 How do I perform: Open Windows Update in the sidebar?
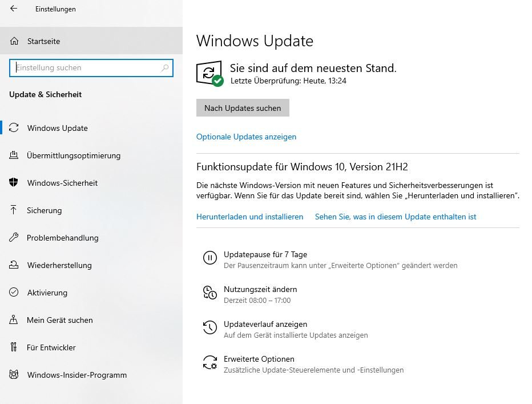(91, 128)
